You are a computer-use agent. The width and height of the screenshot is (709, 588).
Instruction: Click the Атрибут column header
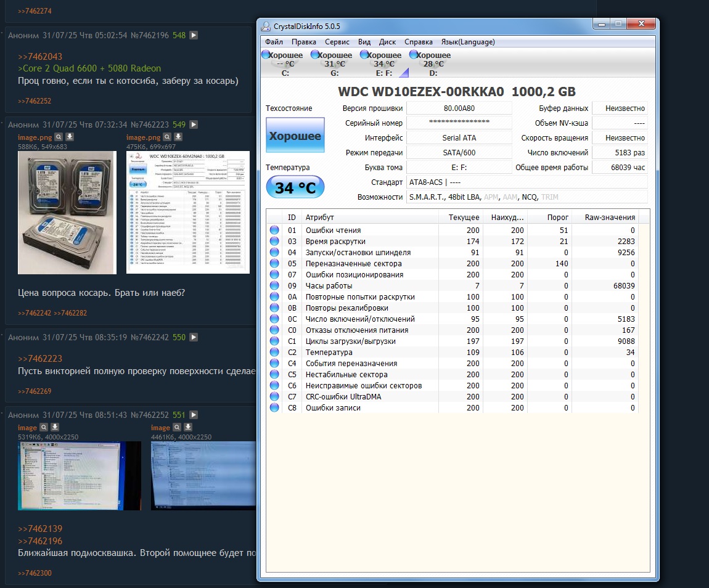click(369, 218)
